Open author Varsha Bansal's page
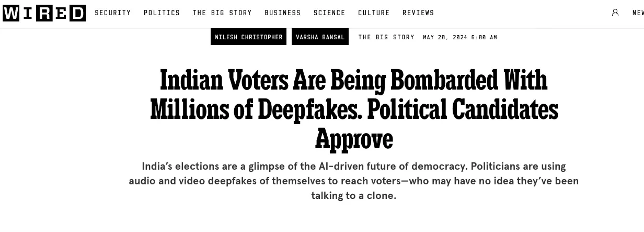This screenshot has height=232, width=644. click(320, 37)
